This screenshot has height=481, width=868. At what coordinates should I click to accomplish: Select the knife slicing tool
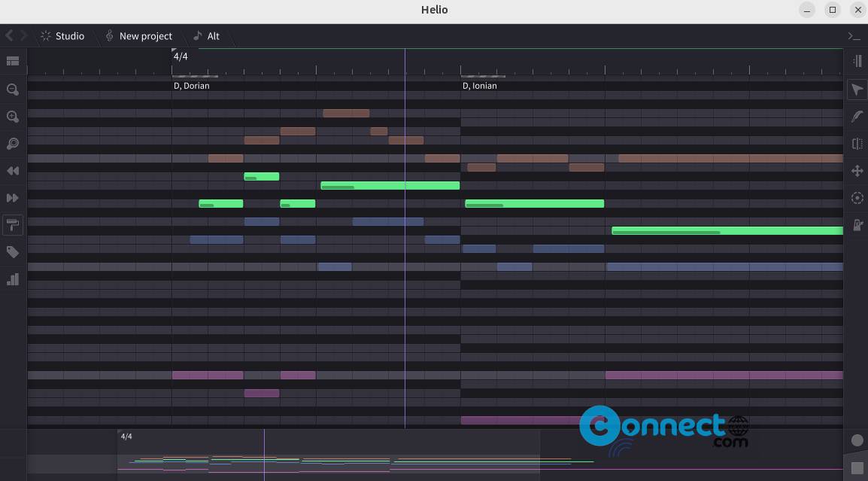857,144
